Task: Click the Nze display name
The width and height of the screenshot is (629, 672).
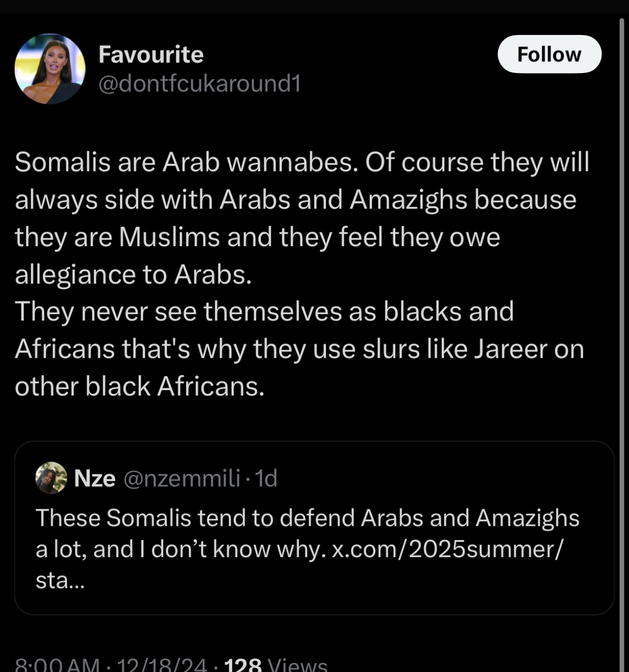Action: tap(94, 478)
